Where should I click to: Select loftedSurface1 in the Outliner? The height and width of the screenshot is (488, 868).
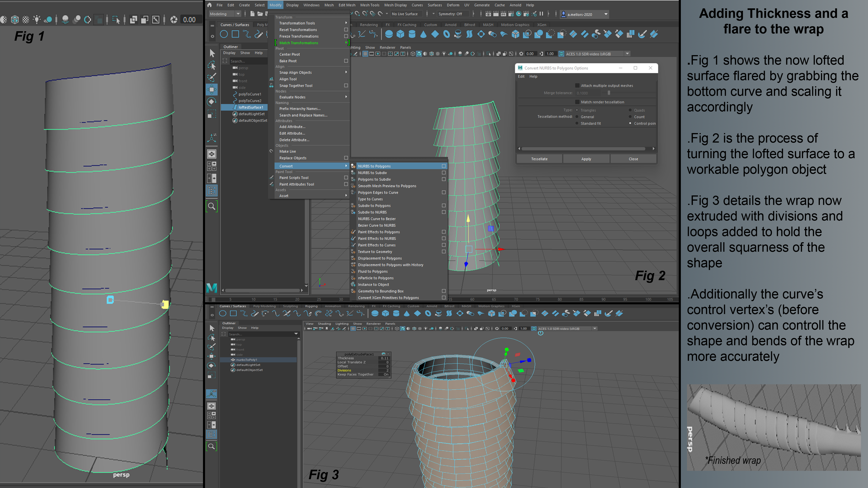[x=251, y=108]
